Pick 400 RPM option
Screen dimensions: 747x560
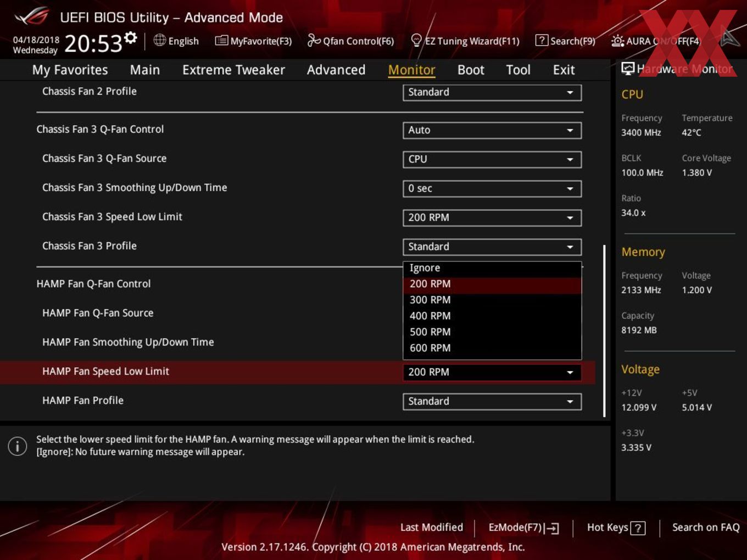click(x=492, y=316)
